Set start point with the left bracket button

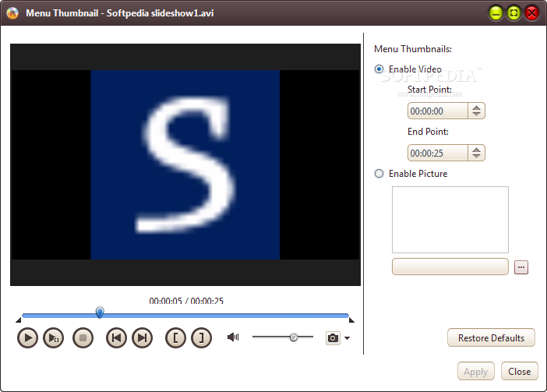coord(175,338)
